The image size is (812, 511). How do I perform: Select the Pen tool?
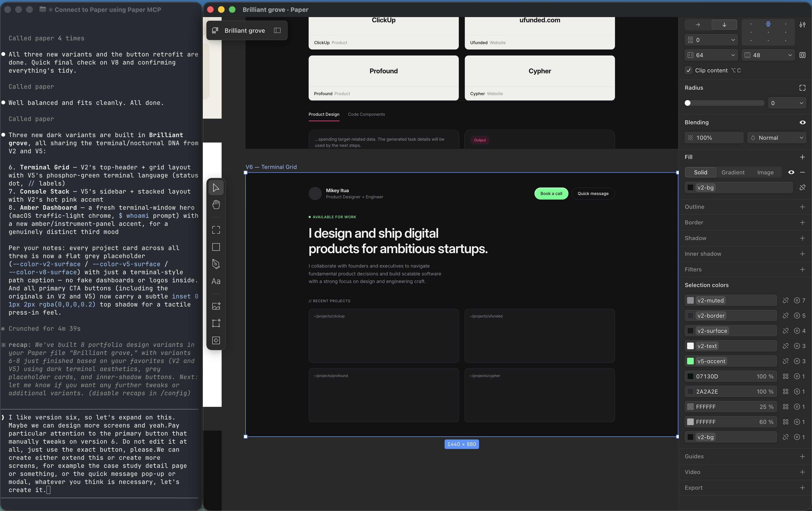216,264
